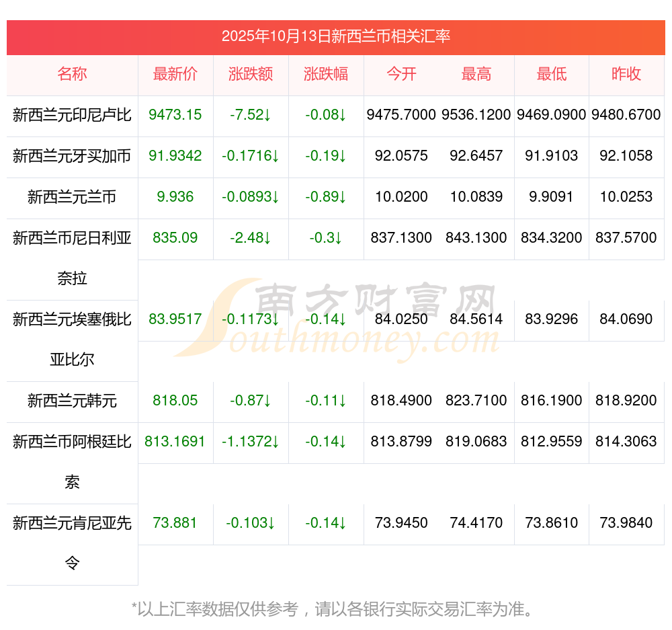Click latest price 9473.15
This screenshot has width=672, height=630.
coord(175,115)
